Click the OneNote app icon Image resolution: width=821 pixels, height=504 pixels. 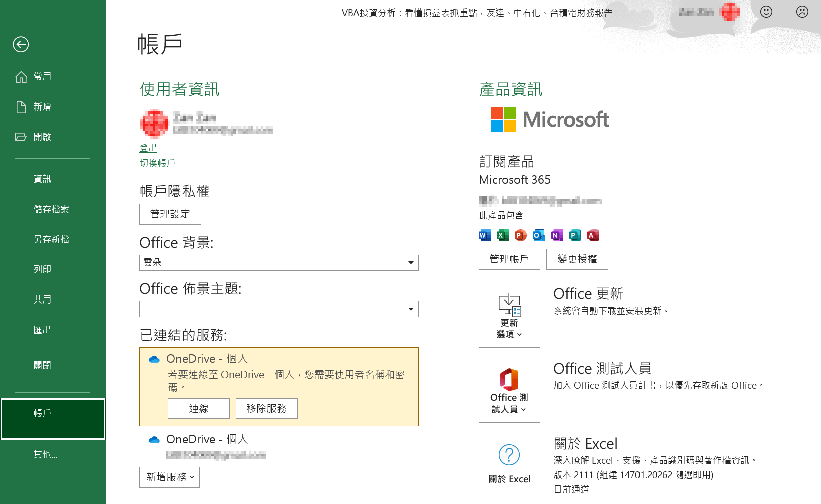tap(557, 235)
